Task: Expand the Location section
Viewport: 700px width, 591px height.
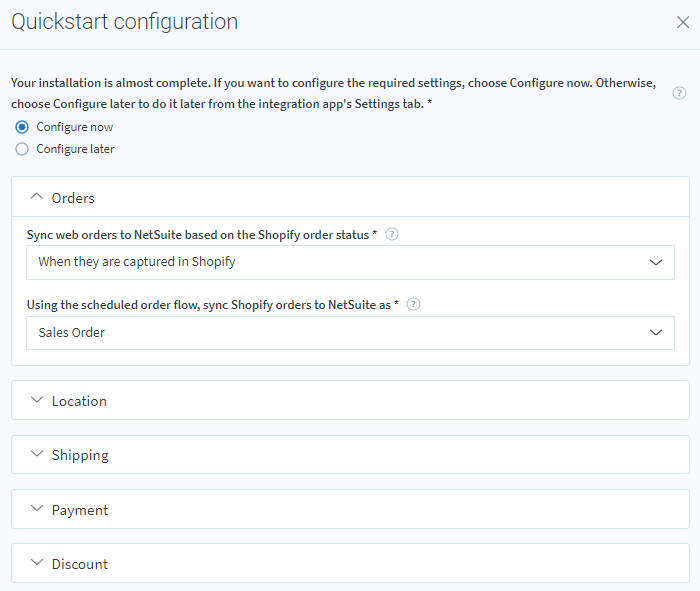Action: 350,400
